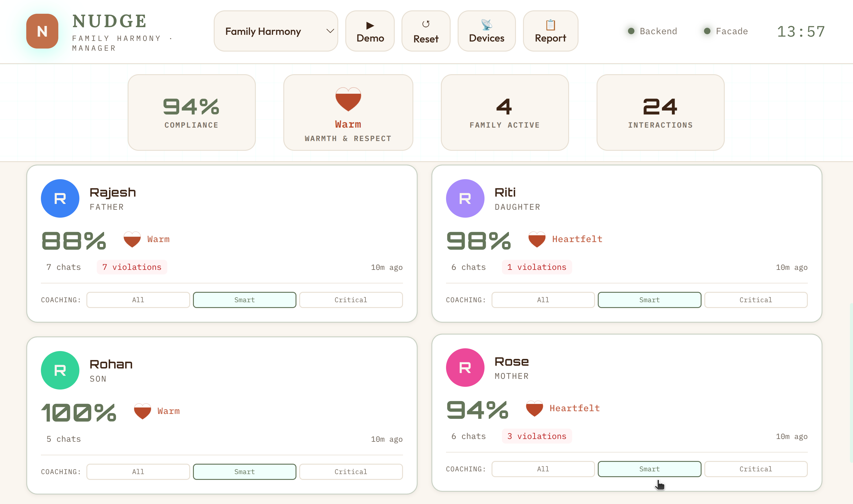The height and width of the screenshot is (504, 853).
Task: Click the 7 violations badge for Rajesh
Action: click(132, 267)
